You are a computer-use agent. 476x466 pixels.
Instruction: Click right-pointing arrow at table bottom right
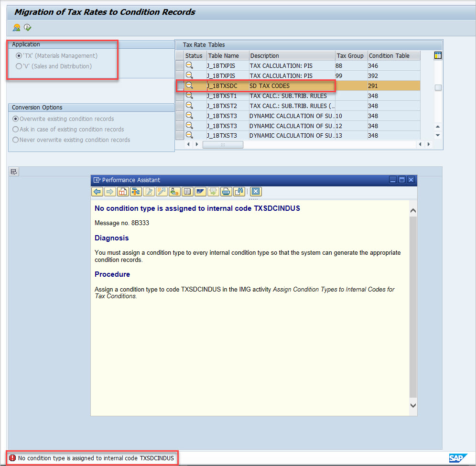point(429,144)
